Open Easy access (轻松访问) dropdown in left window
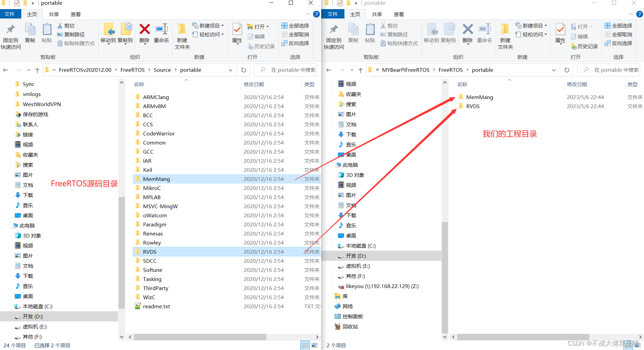 click(208, 34)
